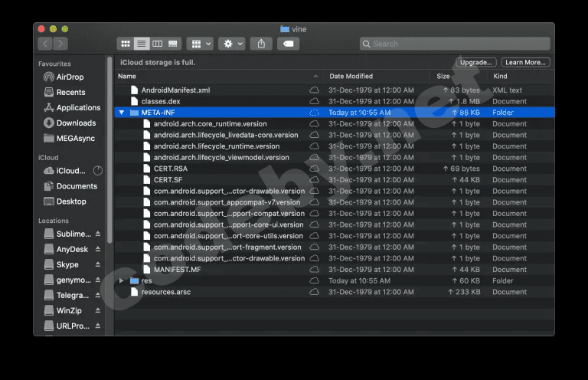Click the Edit Tags toolbar icon

[288, 44]
